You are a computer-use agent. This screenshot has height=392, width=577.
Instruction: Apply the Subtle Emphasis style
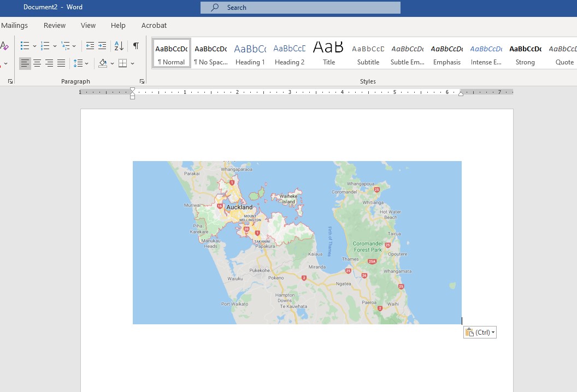(x=408, y=53)
